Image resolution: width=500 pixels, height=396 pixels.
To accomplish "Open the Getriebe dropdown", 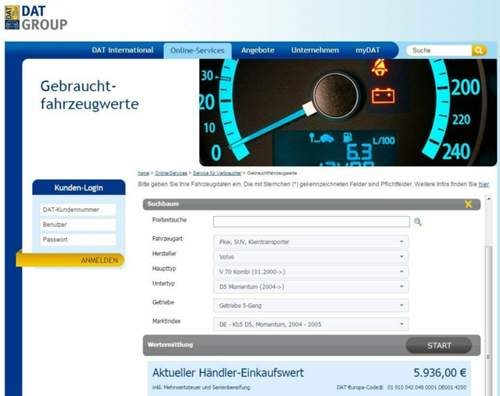I will [x=311, y=305].
